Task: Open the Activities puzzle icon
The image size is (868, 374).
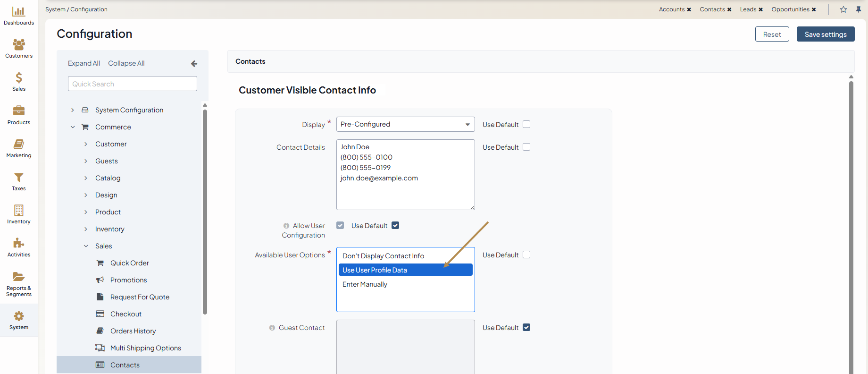Action: pyautogui.click(x=18, y=244)
